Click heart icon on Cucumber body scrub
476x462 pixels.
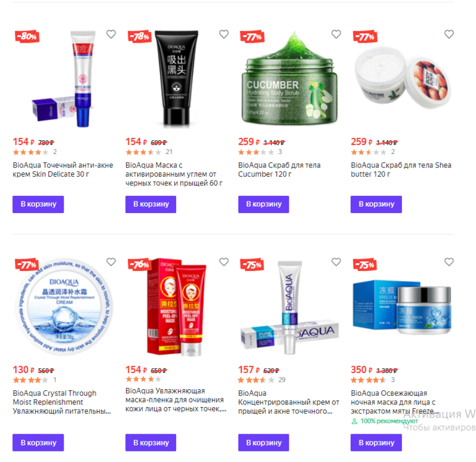coord(336,34)
